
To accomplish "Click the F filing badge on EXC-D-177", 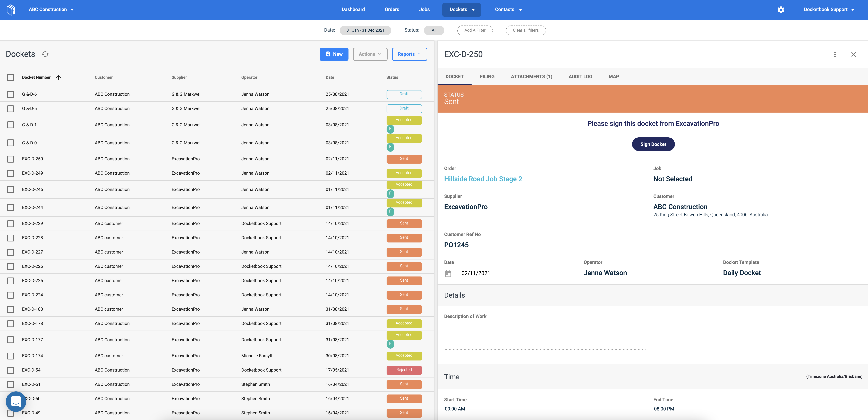I will [x=390, y=344].
